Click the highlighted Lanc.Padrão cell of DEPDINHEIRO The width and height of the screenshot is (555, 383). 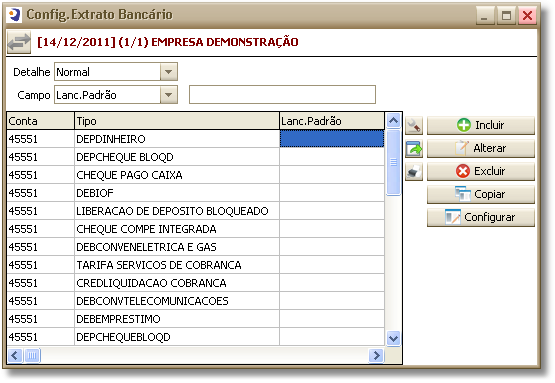(332, 139)
